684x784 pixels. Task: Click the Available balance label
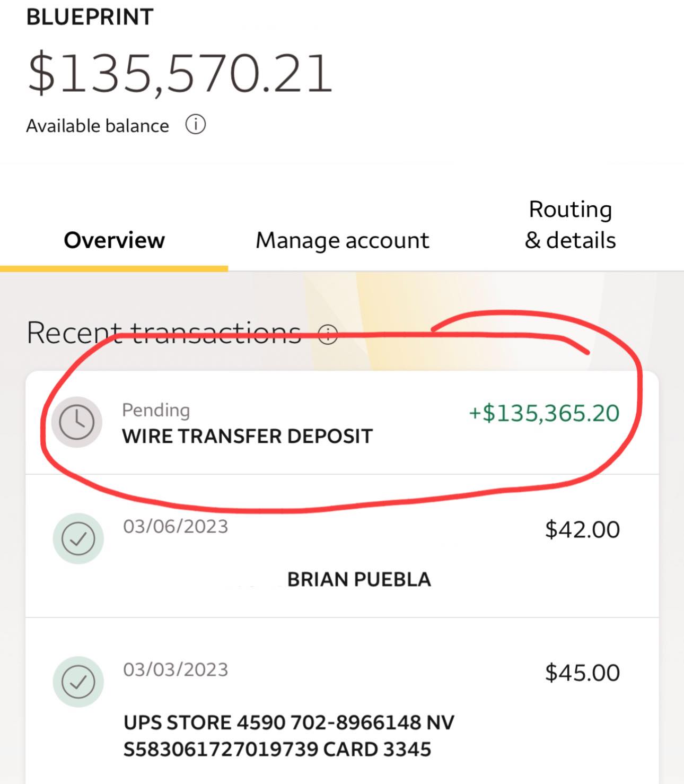point(98,125)
